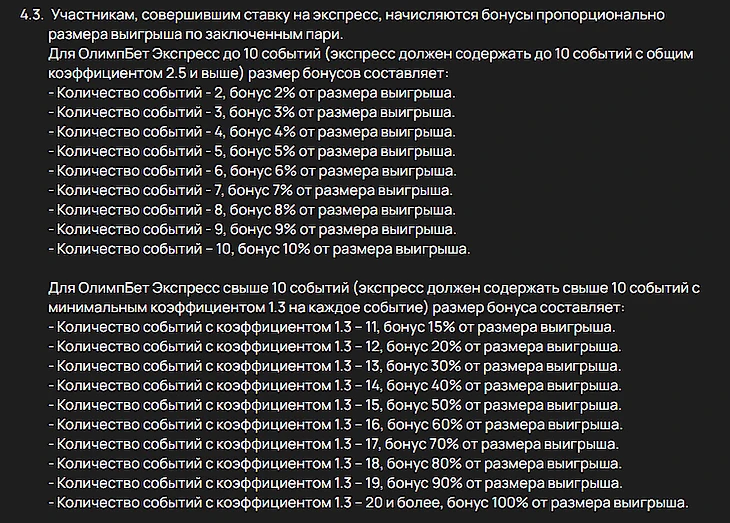
Task: Select the 9 events, 9% bonus line
Action: click(251, 229)
